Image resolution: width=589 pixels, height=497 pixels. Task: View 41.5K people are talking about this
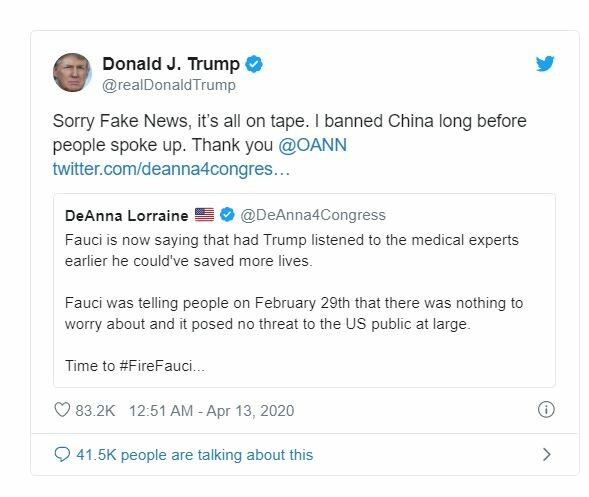(x=195, y=455)
